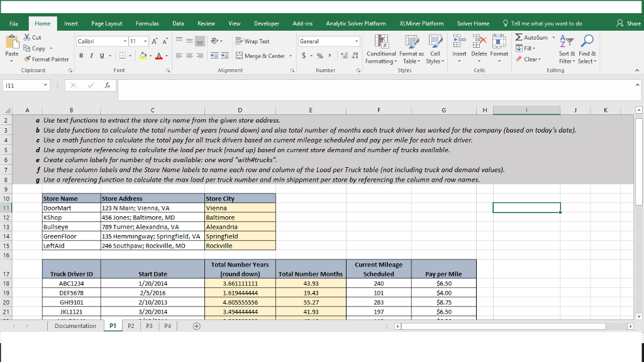Toggle Align Left horizontal alignment
This screenshot has height=362, width=644.
(179, 55)
